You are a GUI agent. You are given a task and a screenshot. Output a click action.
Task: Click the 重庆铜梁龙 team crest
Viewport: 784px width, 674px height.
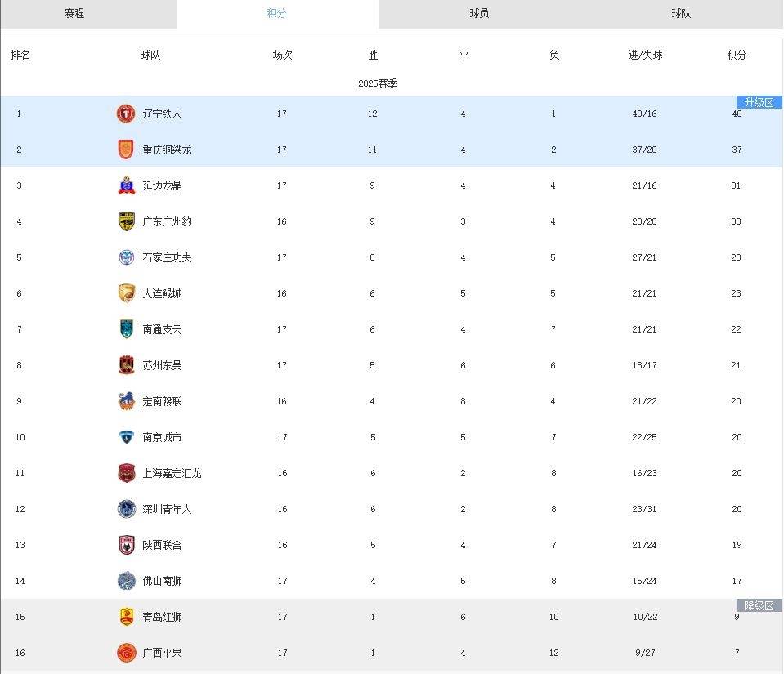point(126,150)
